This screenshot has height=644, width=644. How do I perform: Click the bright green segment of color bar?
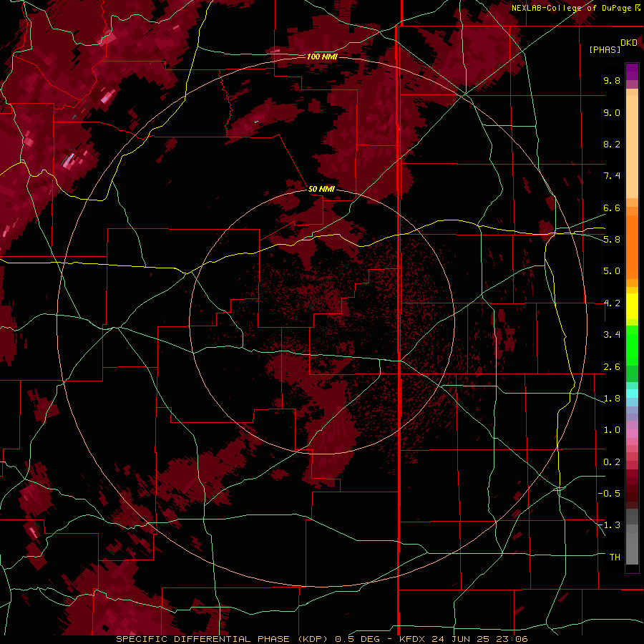coord(632,346)
